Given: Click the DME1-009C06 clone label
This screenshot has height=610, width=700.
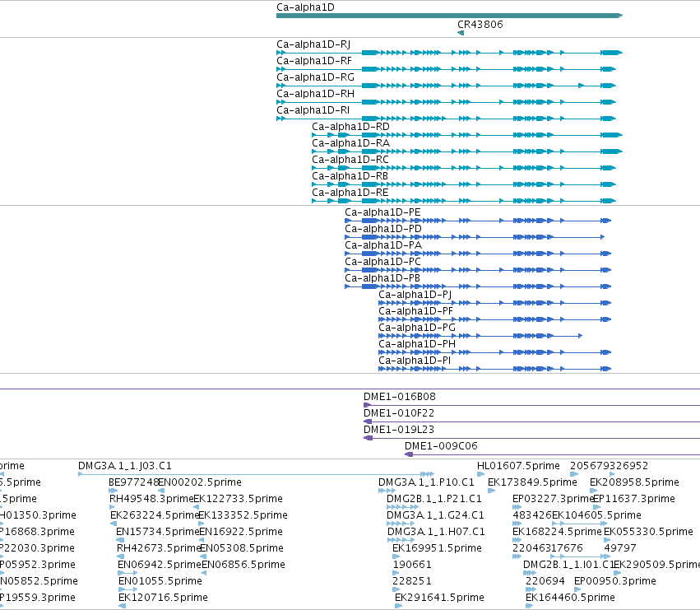Looking at the screenshot, I should click(441, 446).
